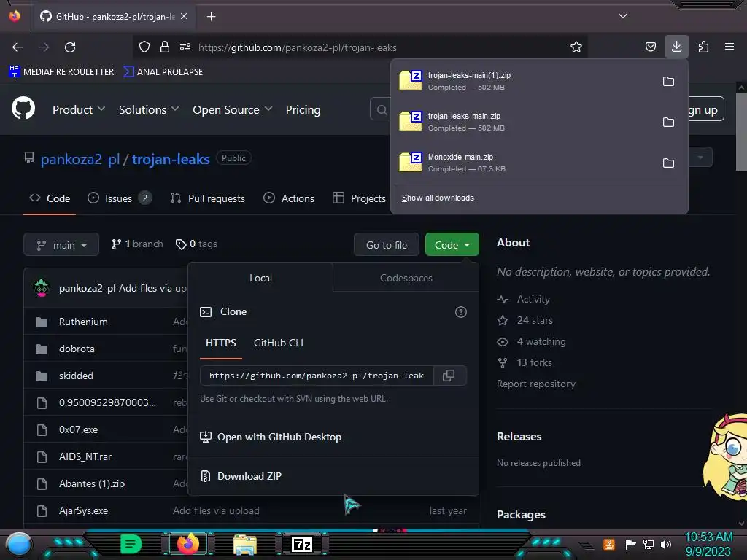
Task: Open the Monoxide-main.zip download entry
Action: 525,163
